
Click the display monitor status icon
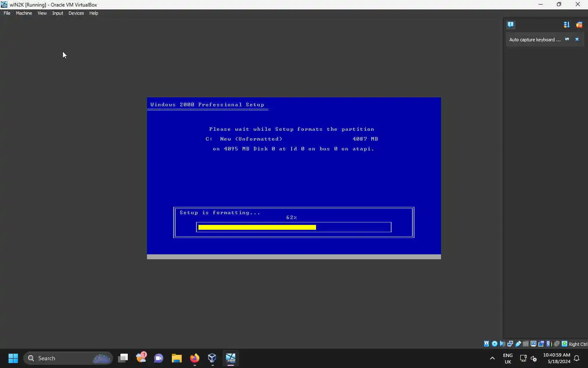533,344
